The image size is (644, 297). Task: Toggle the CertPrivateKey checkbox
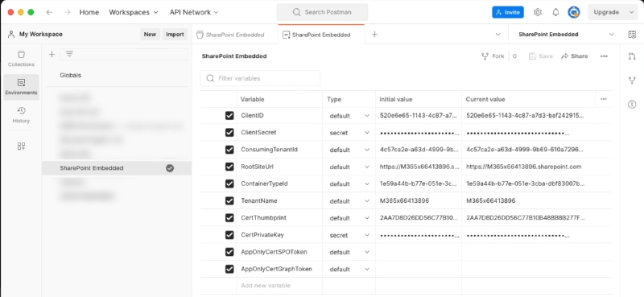pyautogui.click(x=229, y=235)
